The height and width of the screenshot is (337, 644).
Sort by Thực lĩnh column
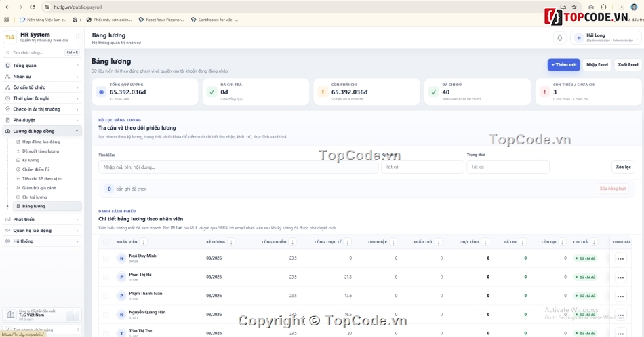coord(485,242)
